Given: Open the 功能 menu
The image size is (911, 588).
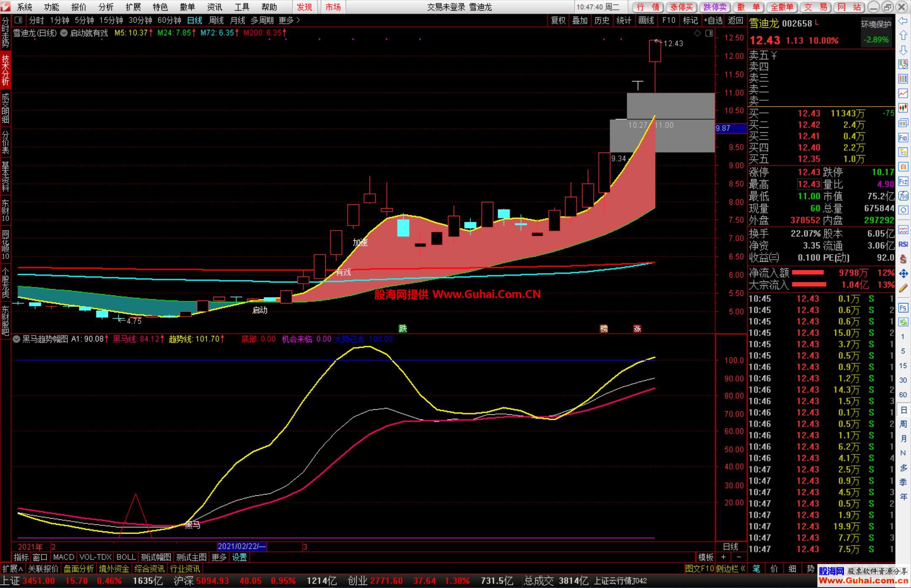Looking at the screenshot, I should tap(51, 7).
